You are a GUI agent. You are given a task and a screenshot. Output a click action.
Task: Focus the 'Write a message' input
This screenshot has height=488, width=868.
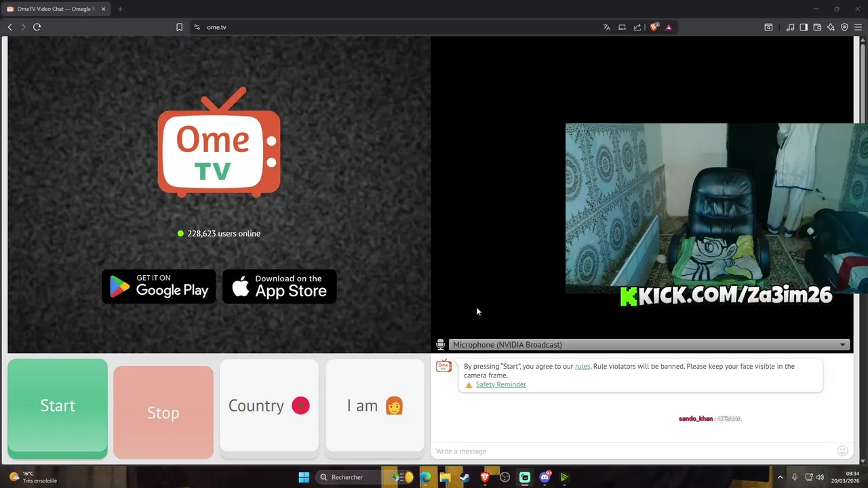[634, 451]
